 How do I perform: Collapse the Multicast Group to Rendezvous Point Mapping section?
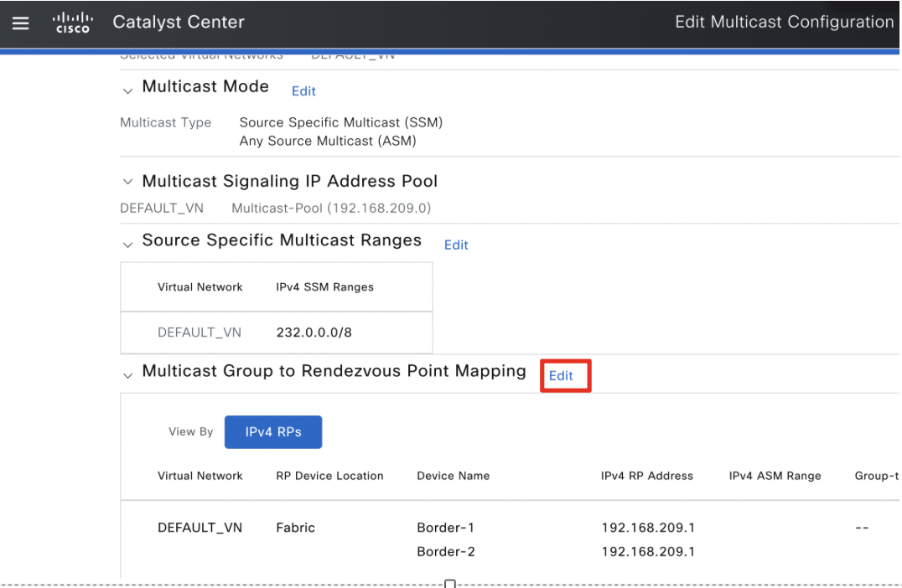tap(127, 374)
